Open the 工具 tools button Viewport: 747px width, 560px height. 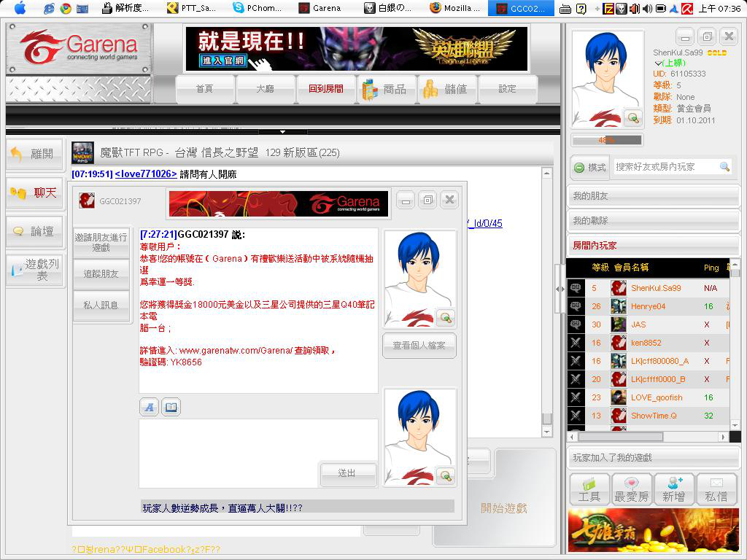click(x=589, y=489)
